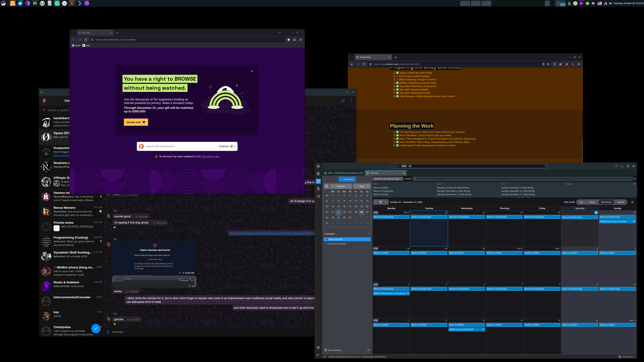644x362 pixels.
Task: Open the Tor Browser hamburger menu
Action: tap(301, 40)
